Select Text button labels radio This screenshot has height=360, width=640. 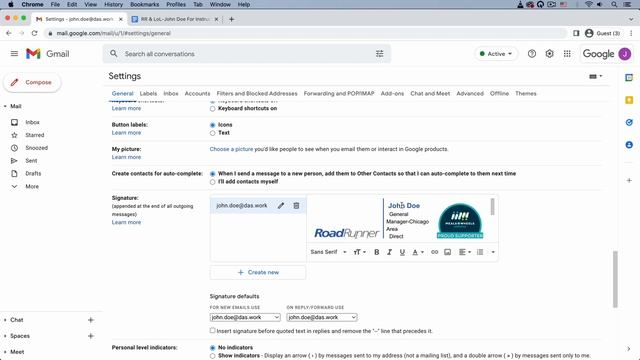point(212,133)
